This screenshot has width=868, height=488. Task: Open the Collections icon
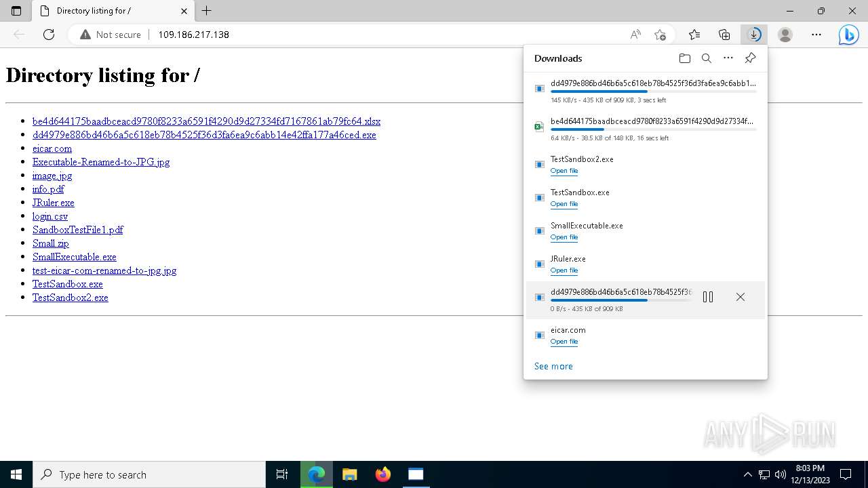(x=724, y=35)
